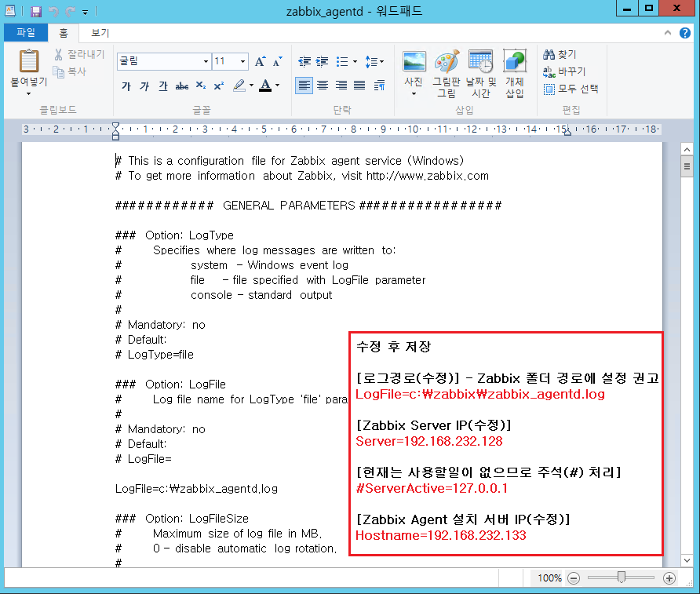Click the Shrink font size icon
Viewport: 700px width, 594px height.
(278, 61)
